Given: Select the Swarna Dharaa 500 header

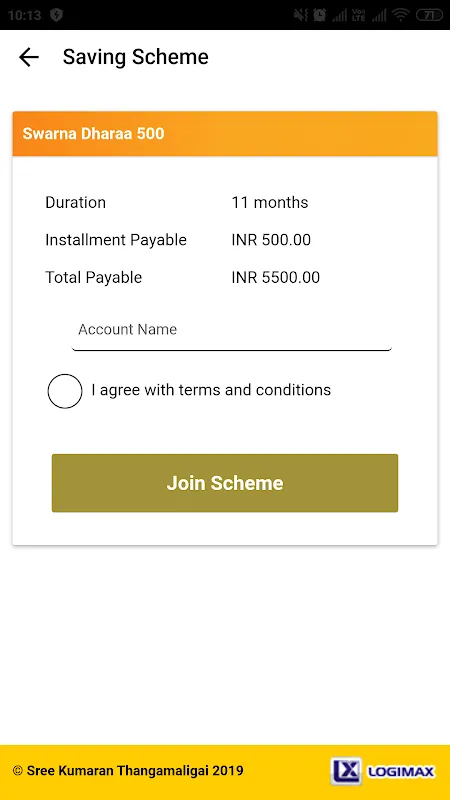Looking at the screenshot, I should pos(225,134).
